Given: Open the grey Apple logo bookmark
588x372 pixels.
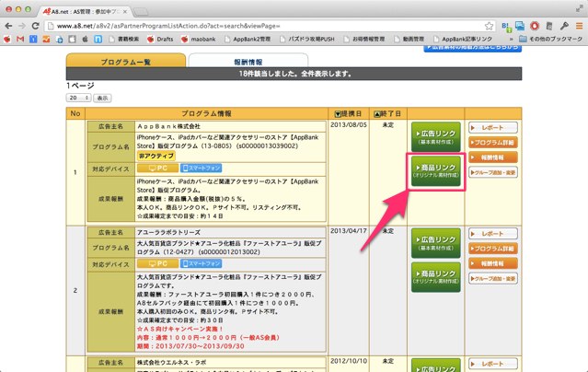Looking at the screenshot, I should coord(86,39).
